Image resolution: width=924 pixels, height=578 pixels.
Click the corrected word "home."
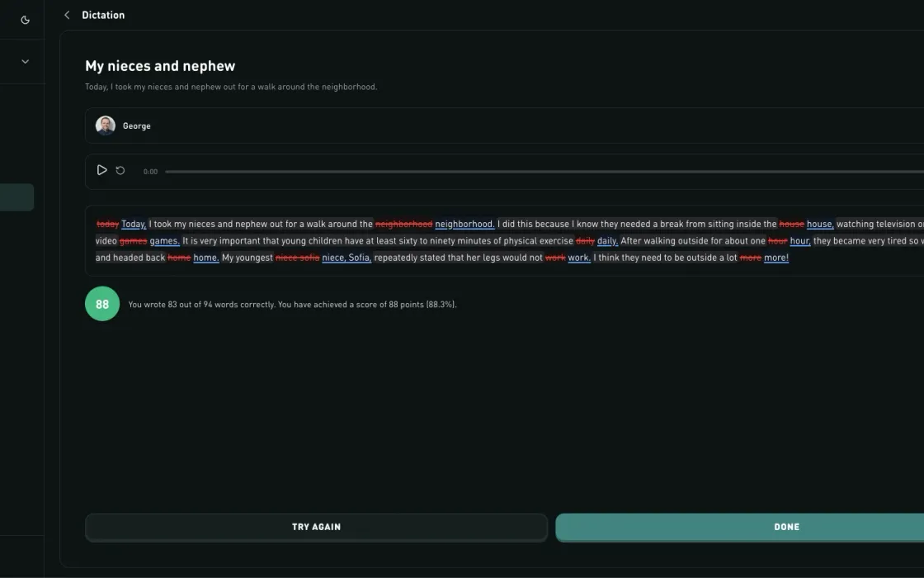[206, 258]
